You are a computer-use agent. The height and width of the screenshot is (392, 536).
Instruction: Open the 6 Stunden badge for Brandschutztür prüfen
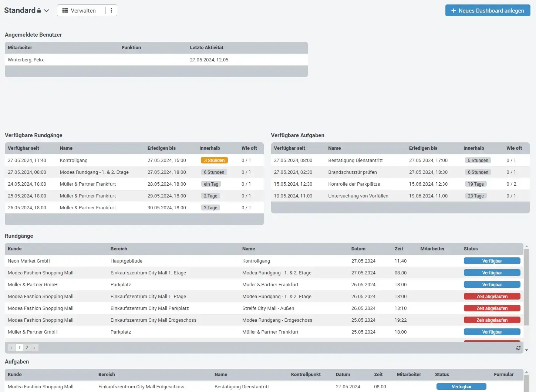478,172
